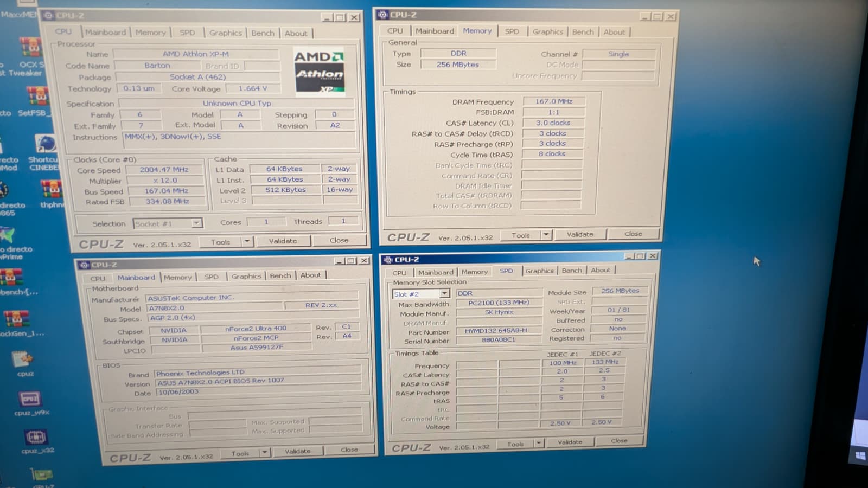This screenshot has height=488, width=868.
Task: Select the DRAM Frequency value '167.0 MHz'
Action: click(554, 101)
